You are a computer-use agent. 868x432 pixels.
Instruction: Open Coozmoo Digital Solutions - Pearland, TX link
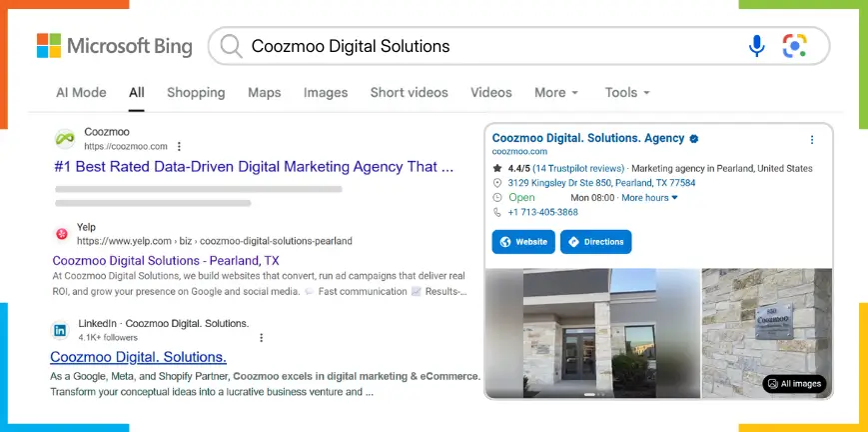166,261
